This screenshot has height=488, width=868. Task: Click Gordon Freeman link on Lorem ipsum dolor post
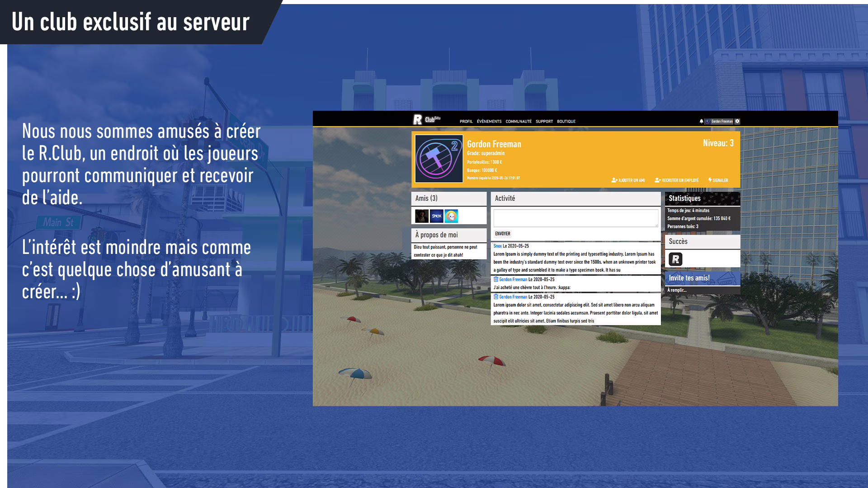(x=513, y=297)
